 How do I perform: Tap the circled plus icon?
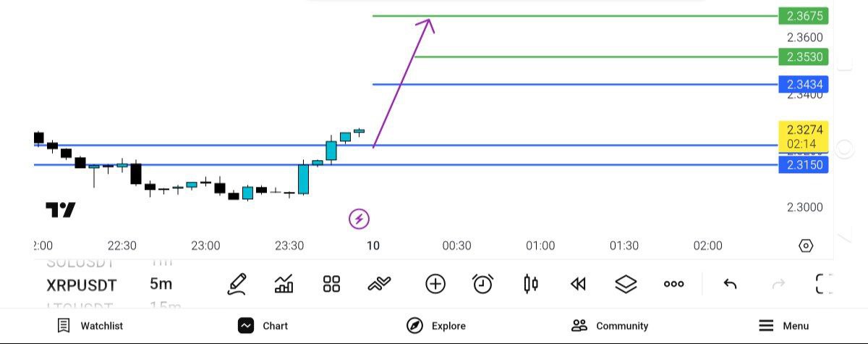(x=435, y=284)
